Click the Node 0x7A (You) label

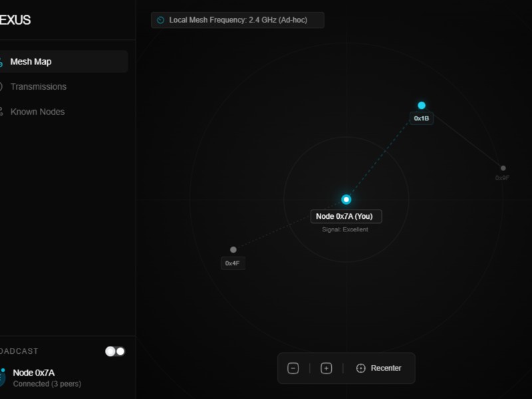(x=346, y=216)
